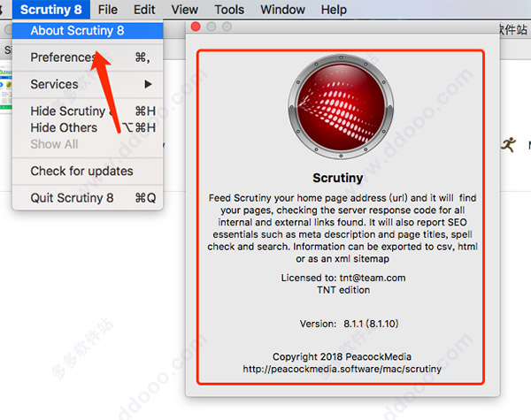Choose Hide Scrutiny 8 menu entry
This screenshot has width=531, height=420.
pos(88,111)
